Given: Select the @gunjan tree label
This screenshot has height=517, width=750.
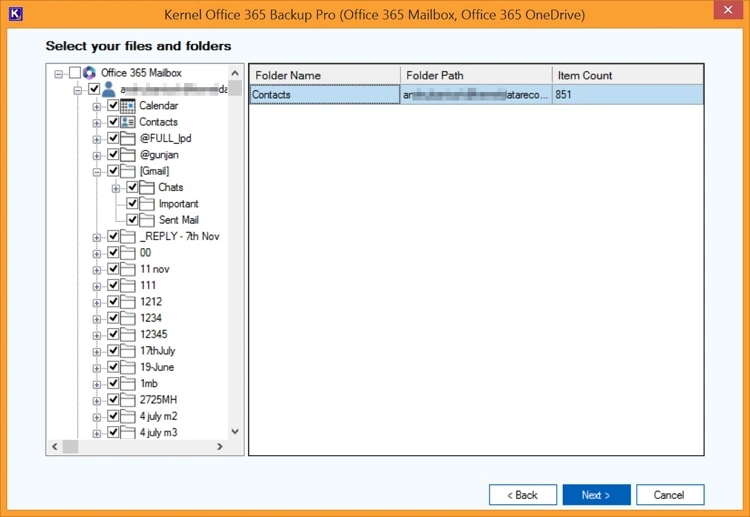Looking at the screenshot, I should (159, 154).
